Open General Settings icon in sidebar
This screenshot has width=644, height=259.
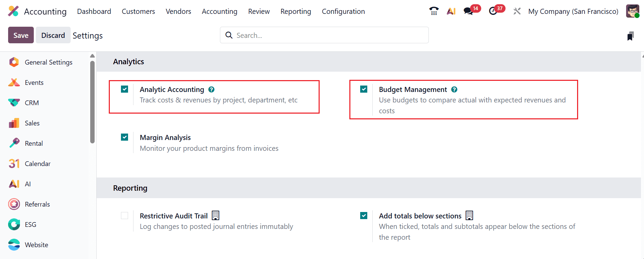coord(14,62)
